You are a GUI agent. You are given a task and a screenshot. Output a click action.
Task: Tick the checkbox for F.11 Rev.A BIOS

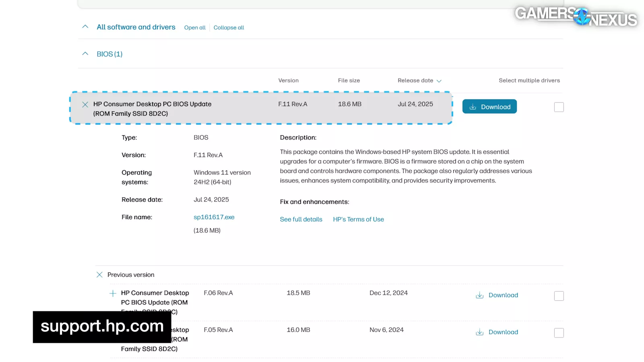559,107
